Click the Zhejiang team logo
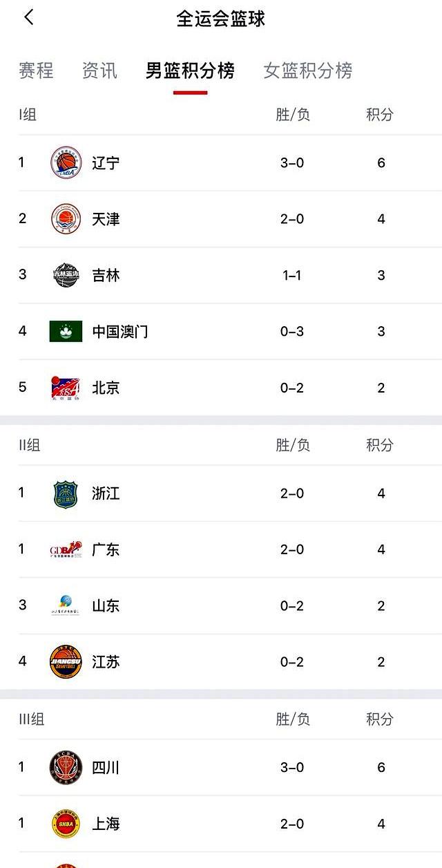The image size is (442, 868). pos(66,493)
